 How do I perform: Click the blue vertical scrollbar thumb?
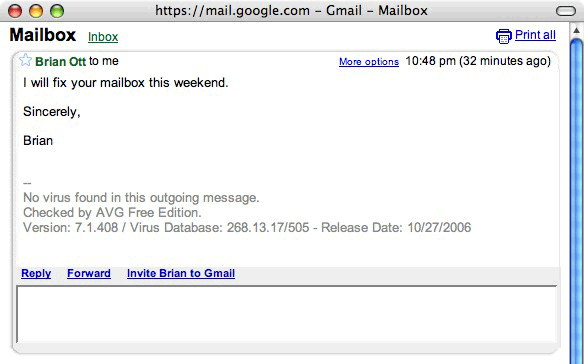tap(576, 201)
